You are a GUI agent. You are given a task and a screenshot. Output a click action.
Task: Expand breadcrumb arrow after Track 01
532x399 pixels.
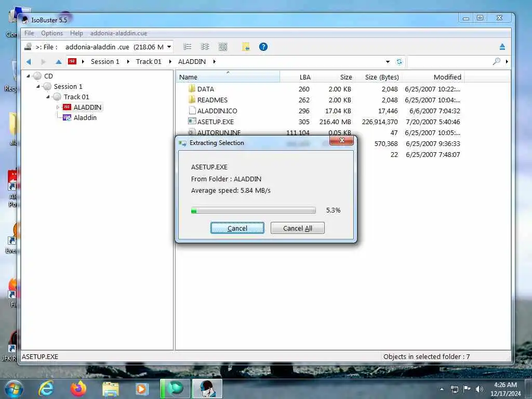[x=170, y=61]
